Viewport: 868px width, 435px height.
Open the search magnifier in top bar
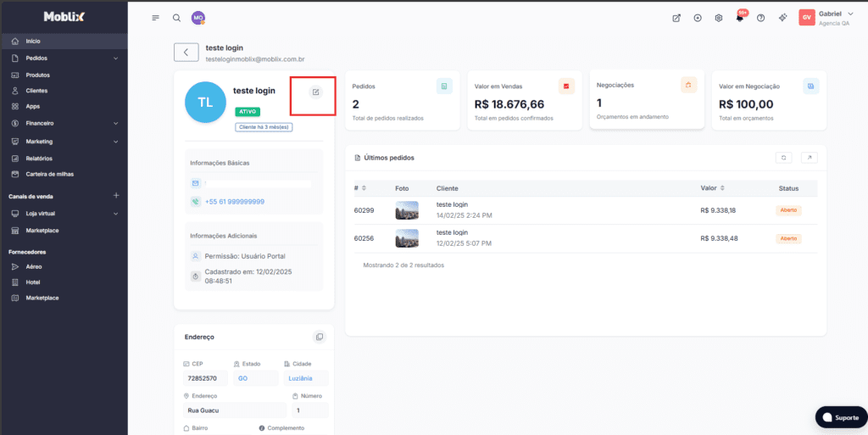[176, 18]
